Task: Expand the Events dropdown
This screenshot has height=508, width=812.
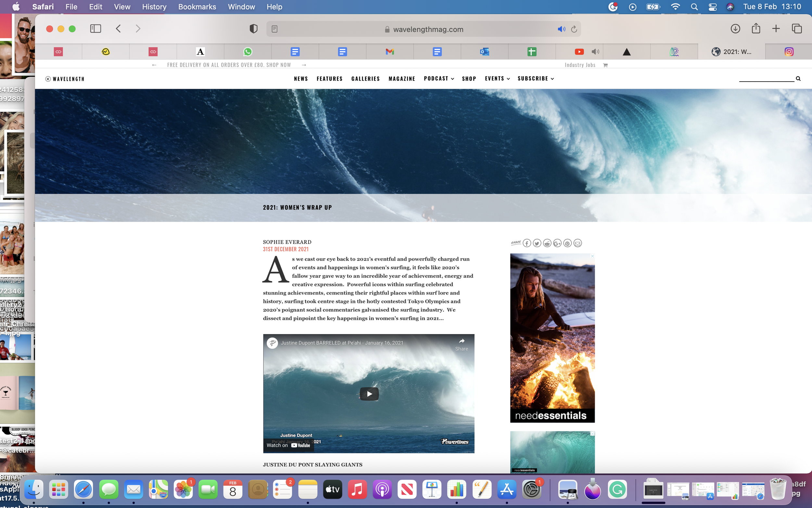Action: (497, 79)
